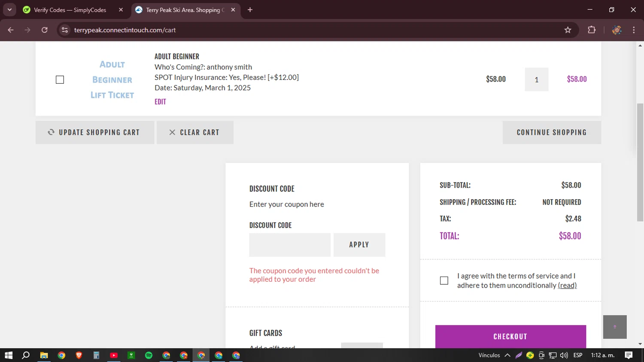Open the Calculator app in taskbar
The width and height of the screenshot is (644, 362).
coord(96,355)
